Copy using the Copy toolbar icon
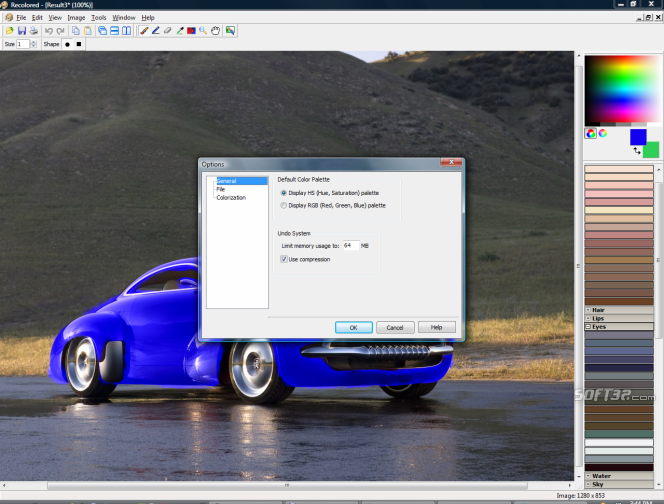Image resolution: width=664 pixels, height=504 pixels. pyautogui.click(x=76, y=30)
